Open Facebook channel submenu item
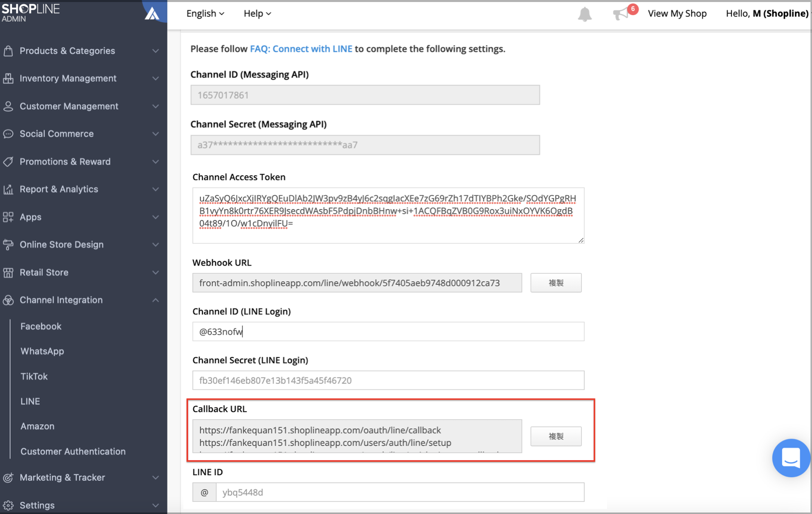The image size is (812, 514). 41,327
